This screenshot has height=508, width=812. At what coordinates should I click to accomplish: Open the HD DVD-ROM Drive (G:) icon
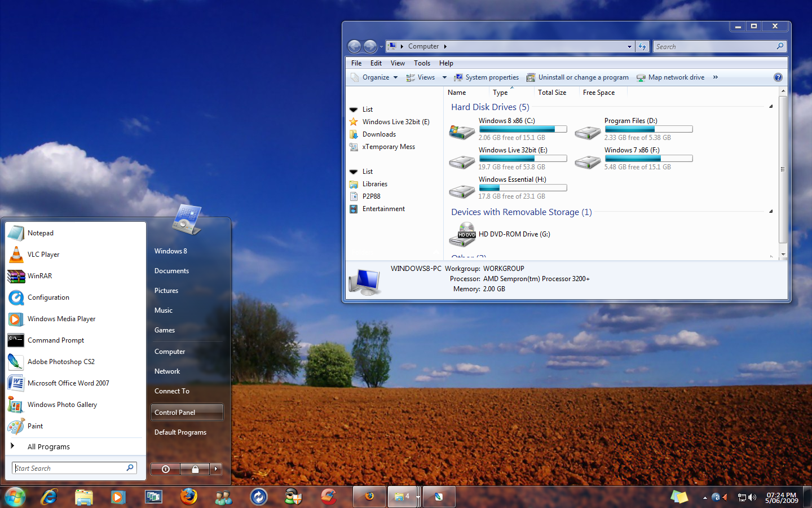(x=462, y=235)
